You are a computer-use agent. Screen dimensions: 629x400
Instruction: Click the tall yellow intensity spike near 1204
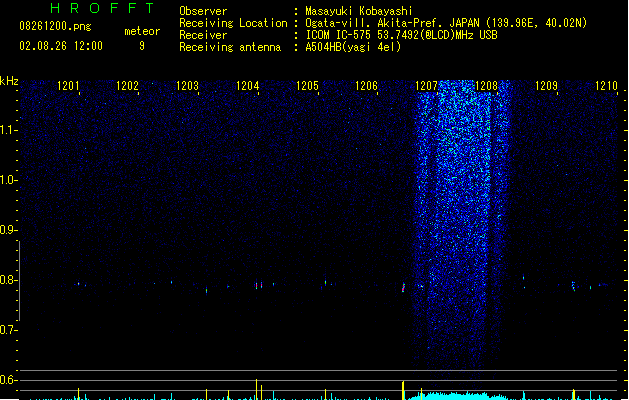tap(256, 389)
